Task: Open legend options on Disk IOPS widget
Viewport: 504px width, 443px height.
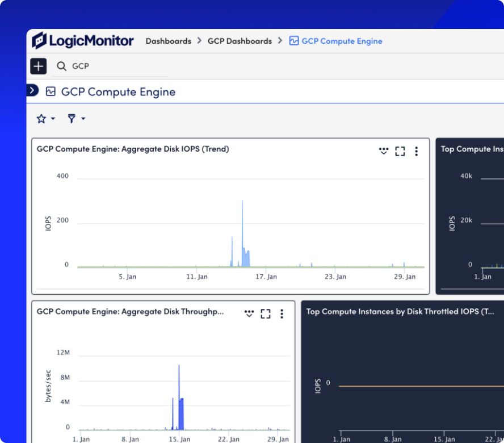Action: tap(384, 151)
